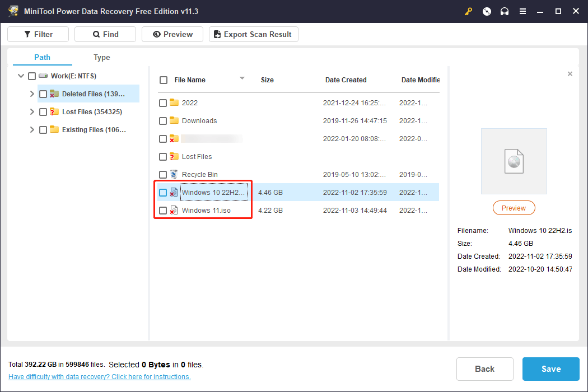Select the 2022 folder name
The image size is (588, 392).
pos(190,103)
